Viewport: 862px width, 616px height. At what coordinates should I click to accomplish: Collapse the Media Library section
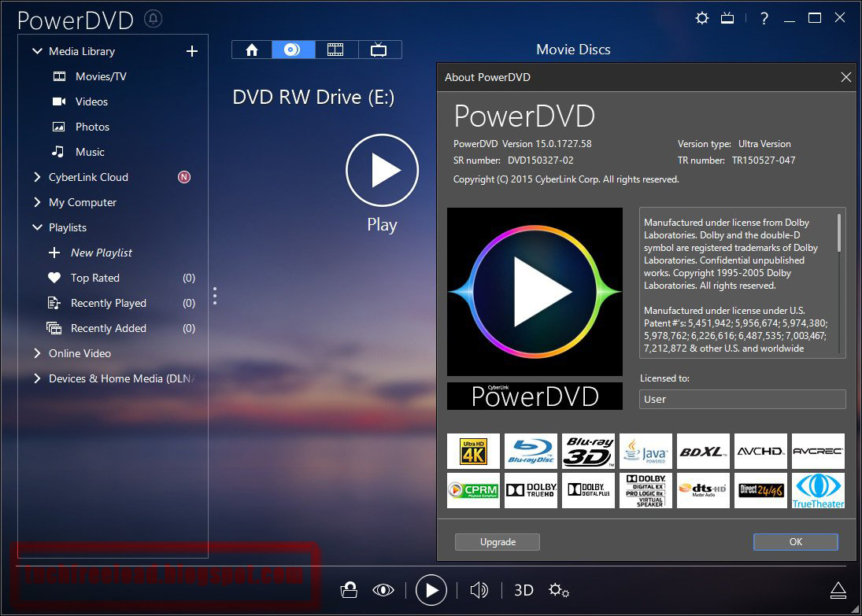(x=37, y=51)
